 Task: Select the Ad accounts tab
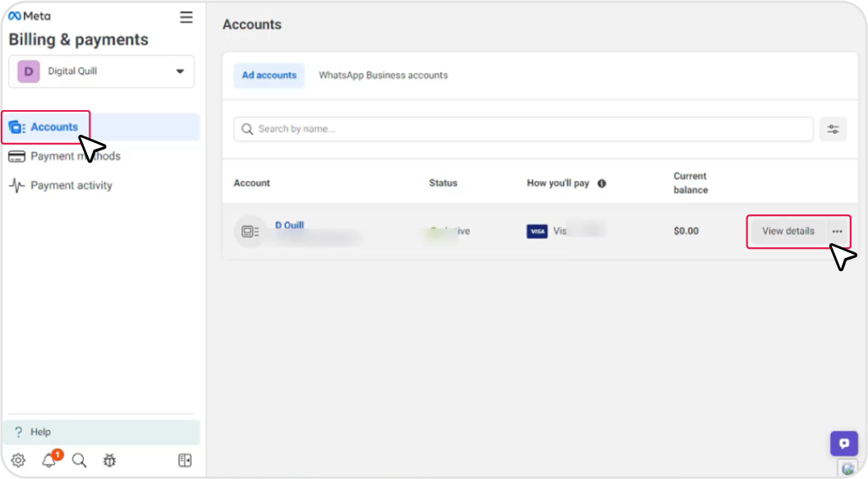coord(269,76)
